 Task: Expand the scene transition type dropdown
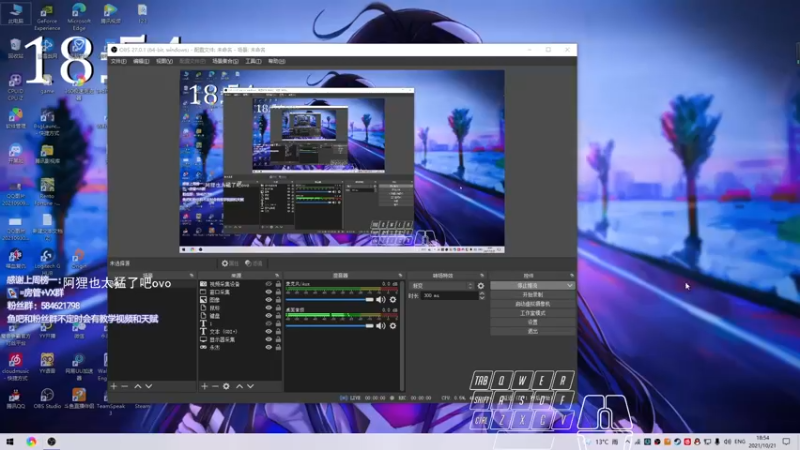coord(440,285)
